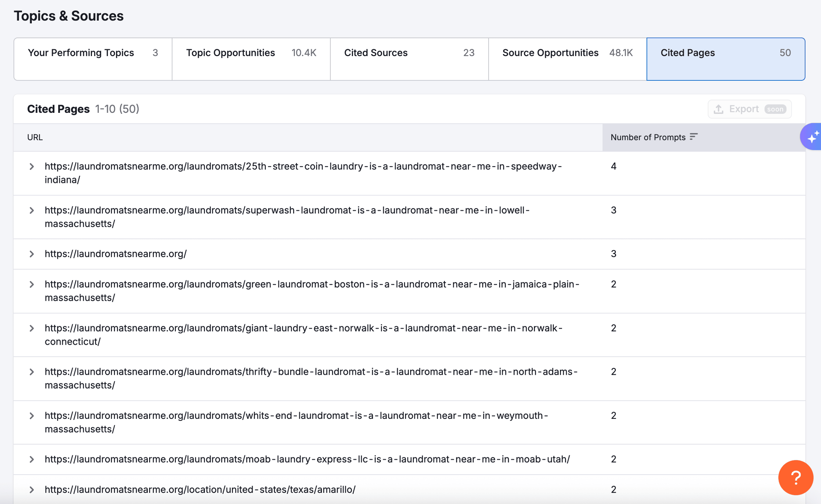
Task: Open the orange help question-mark button
Action: tap(795, 477)
